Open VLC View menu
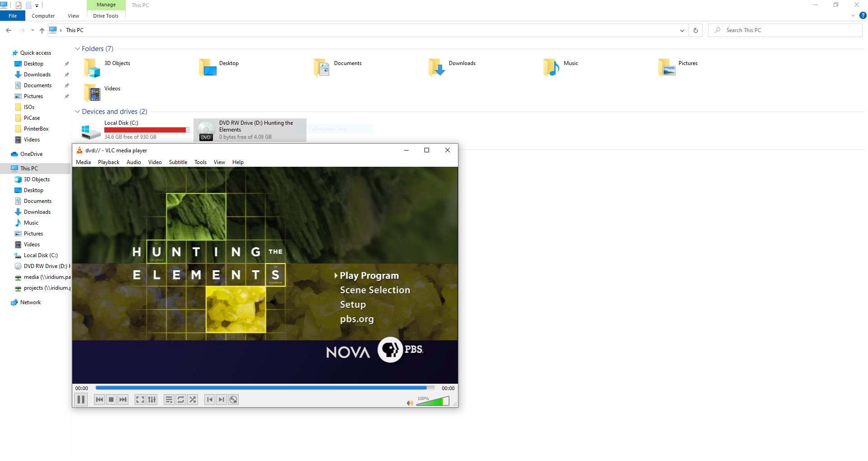This screenshot has height=461, width=868. pyautogui.click(x=219, y=162)
